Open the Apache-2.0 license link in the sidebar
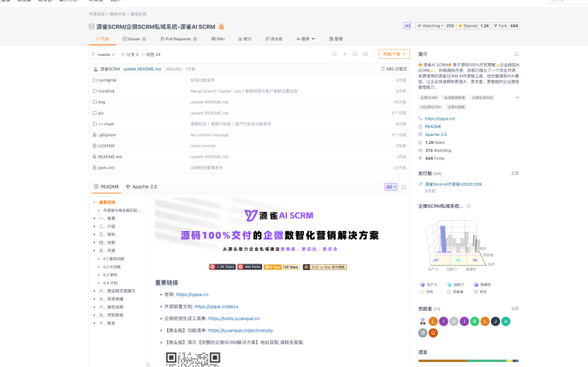Image resolution: width=588 pixels, height=367 pixels. (436, 135)
